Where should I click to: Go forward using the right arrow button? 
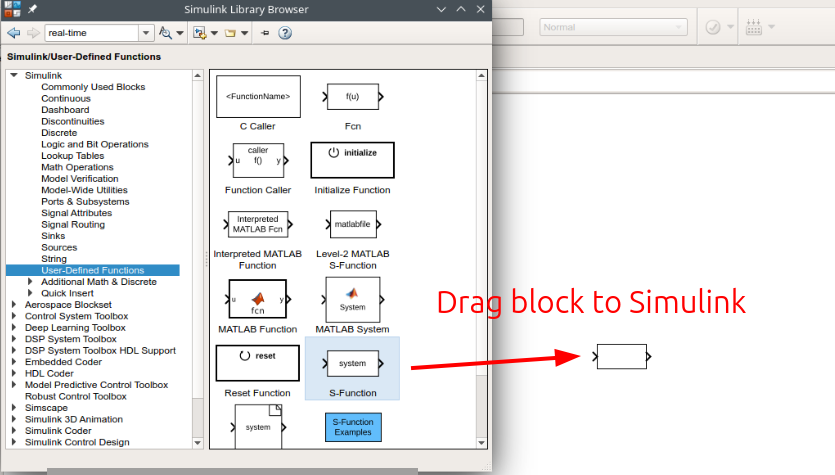tap(33, 33)
